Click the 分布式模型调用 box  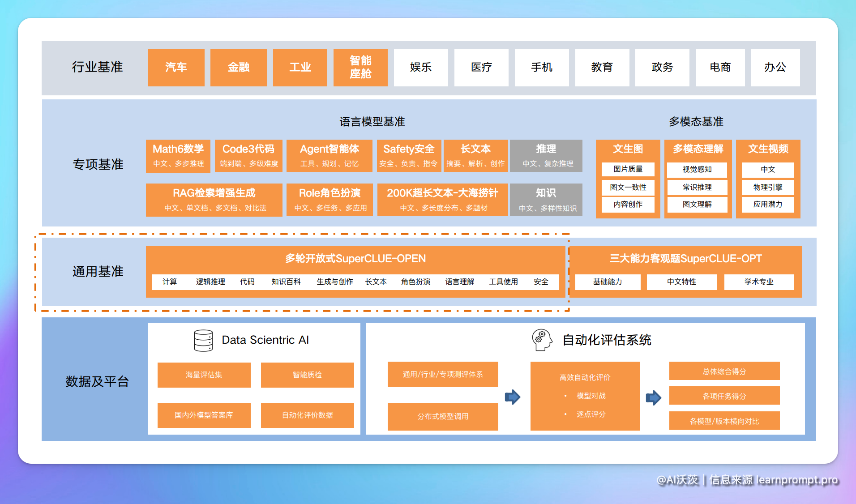[x=443, y=417]
